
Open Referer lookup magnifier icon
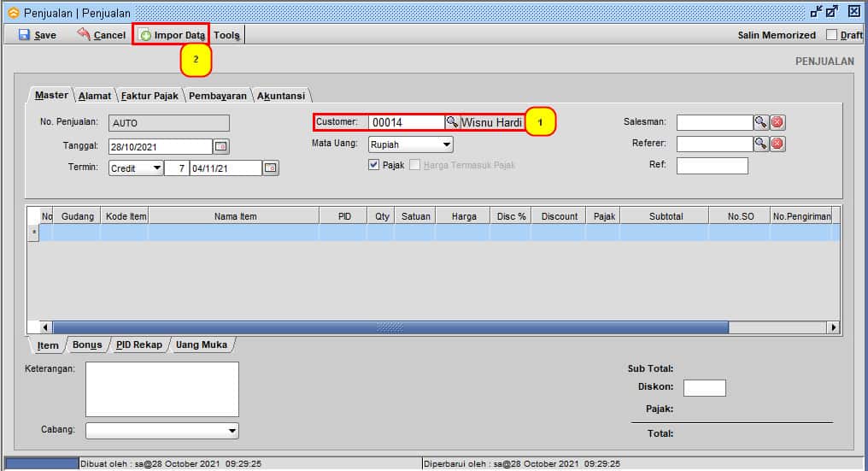[760, 144]
